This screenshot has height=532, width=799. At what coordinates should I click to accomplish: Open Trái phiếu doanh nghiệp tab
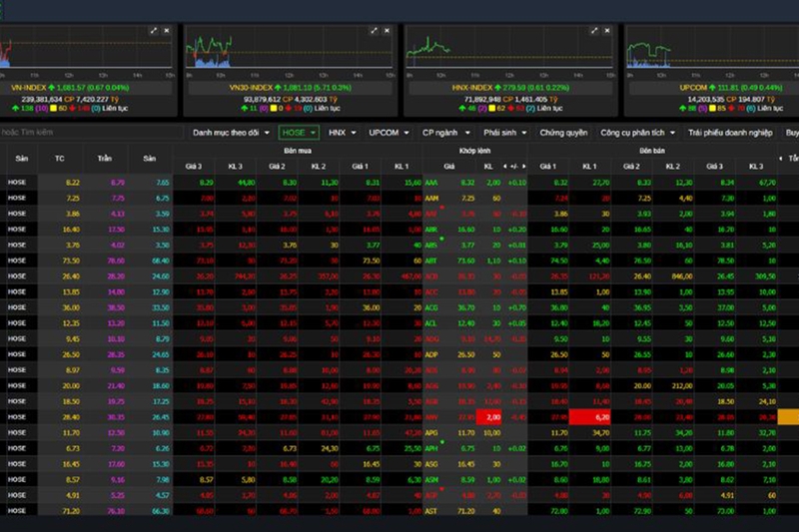(730, 133)
